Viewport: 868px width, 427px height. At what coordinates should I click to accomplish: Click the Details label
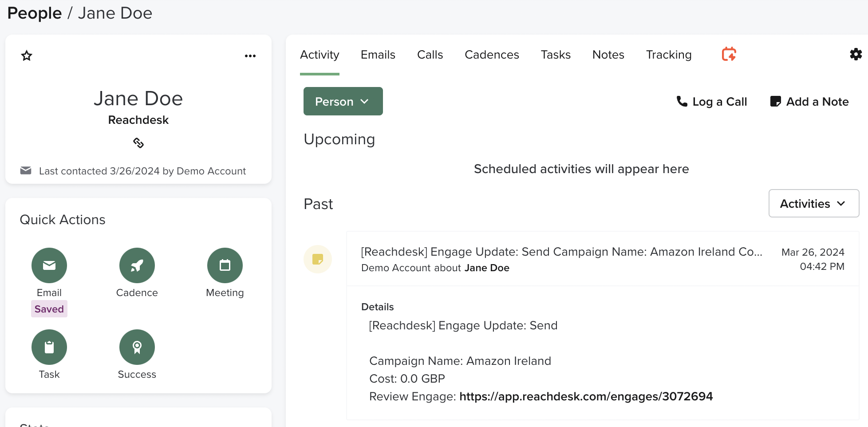(378, 307)
